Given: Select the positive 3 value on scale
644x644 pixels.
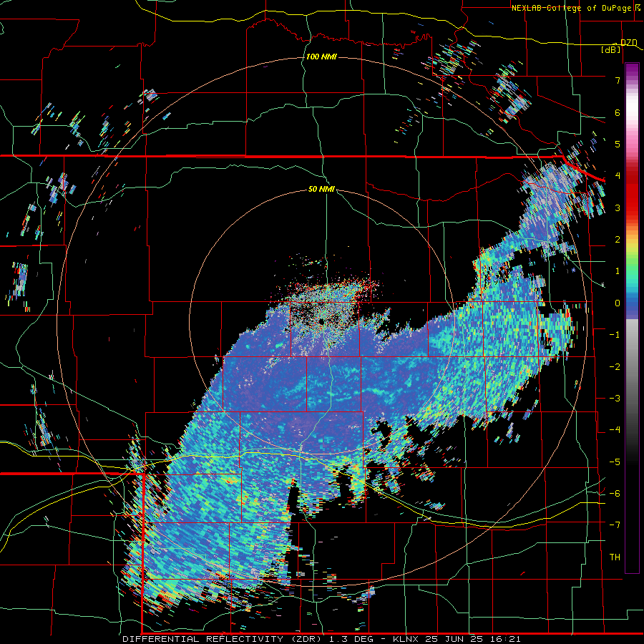Looking at the screenshot, I should coord(618,208).
